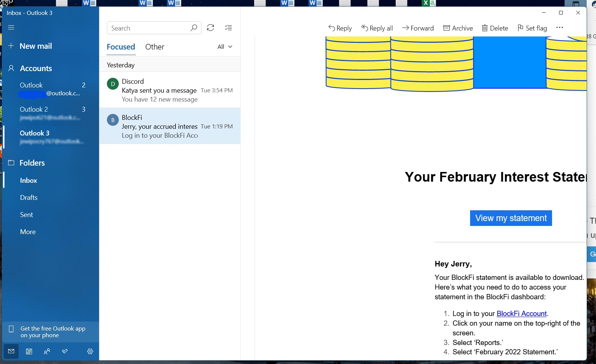Set a flag on this message
The height and width of the screenshot is (364, 596).
tap(532, 28)
